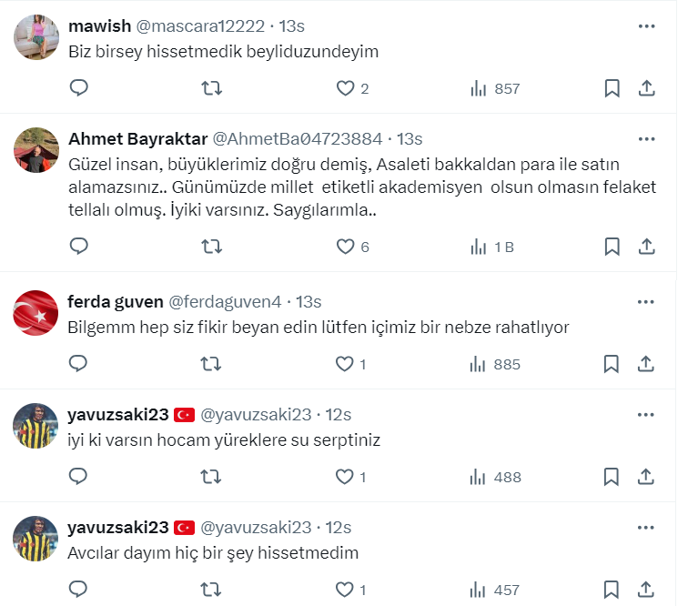Click ferda guven's Turkish flag avatar
The width and height of the screenshot is (678, 616).
pyautogui.click(x=36, y=313)
